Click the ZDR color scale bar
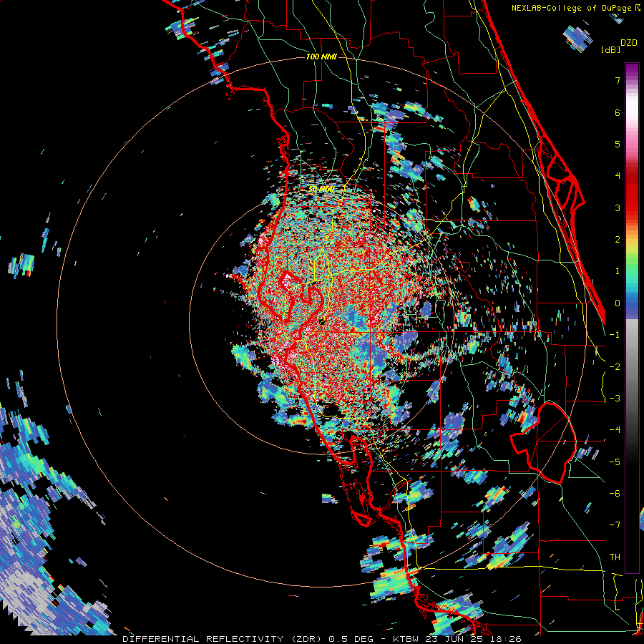Viewport: 644px width, 644px height. (632, 318)
